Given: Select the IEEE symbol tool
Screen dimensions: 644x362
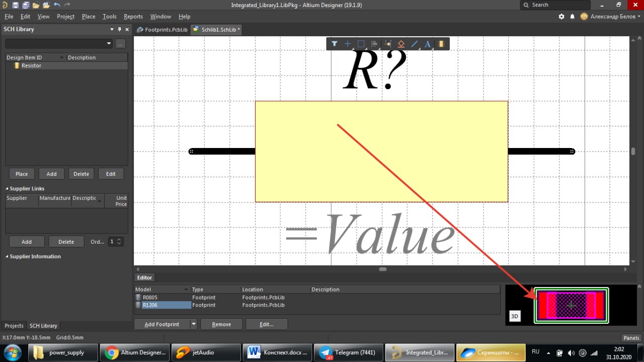Looking at the screenshot, I should tap(401, 44).
